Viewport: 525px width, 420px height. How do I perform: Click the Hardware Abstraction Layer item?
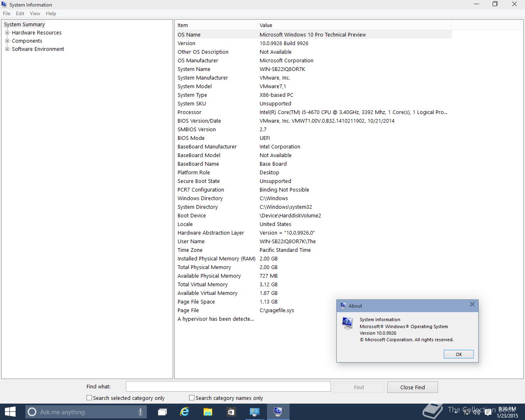(210, 233)
